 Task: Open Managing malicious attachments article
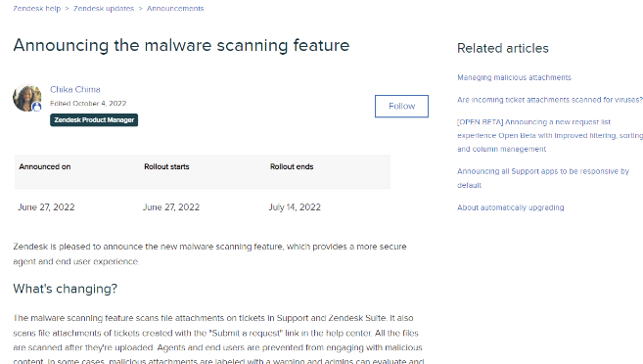(514, 77)
